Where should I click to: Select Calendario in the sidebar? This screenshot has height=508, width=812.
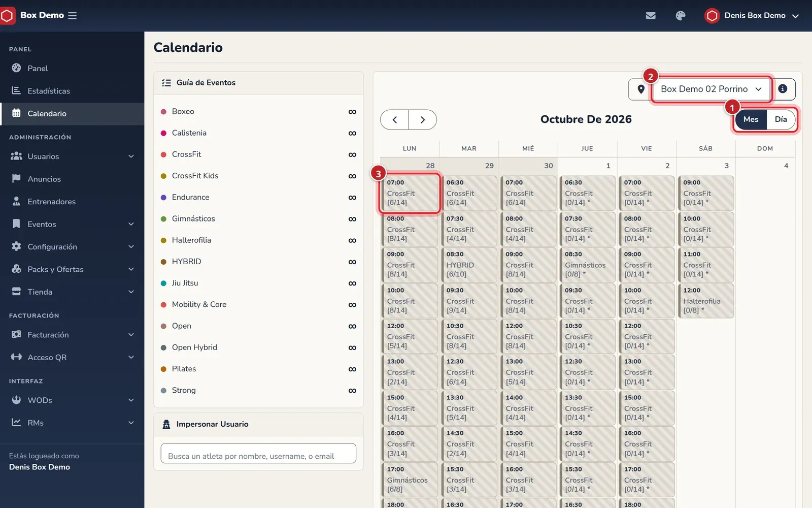pos(72,114)
